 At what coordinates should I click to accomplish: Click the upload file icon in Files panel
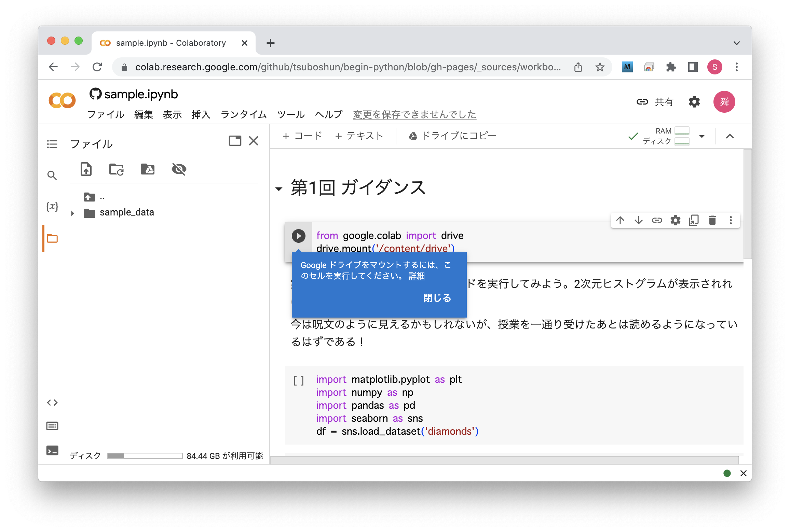click(86, 169)
